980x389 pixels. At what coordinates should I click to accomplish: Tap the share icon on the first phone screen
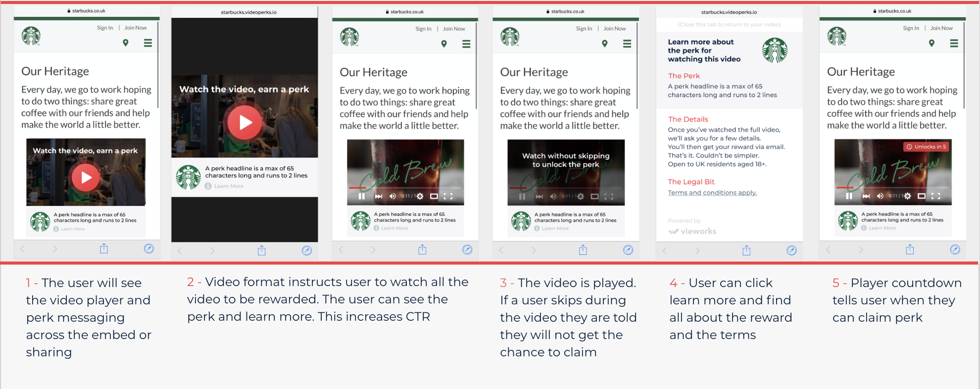[x=104, y=248]
